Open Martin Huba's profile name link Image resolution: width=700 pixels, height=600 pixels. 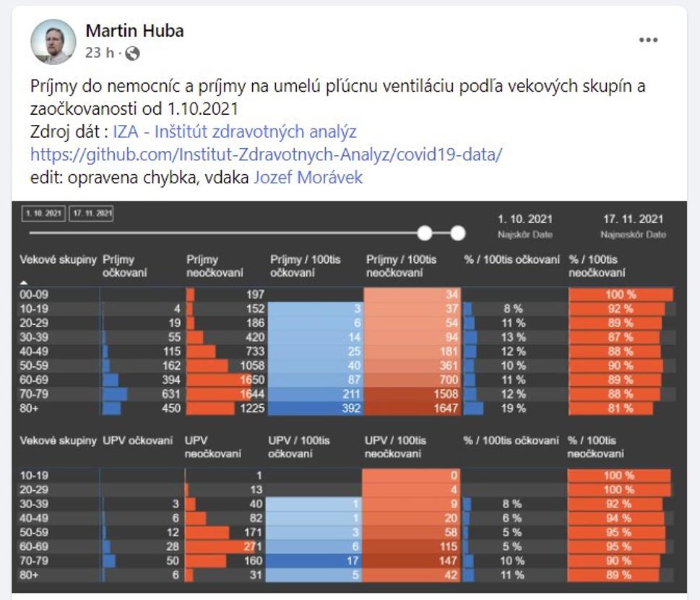pyautogui.click(x=134, y=31)
